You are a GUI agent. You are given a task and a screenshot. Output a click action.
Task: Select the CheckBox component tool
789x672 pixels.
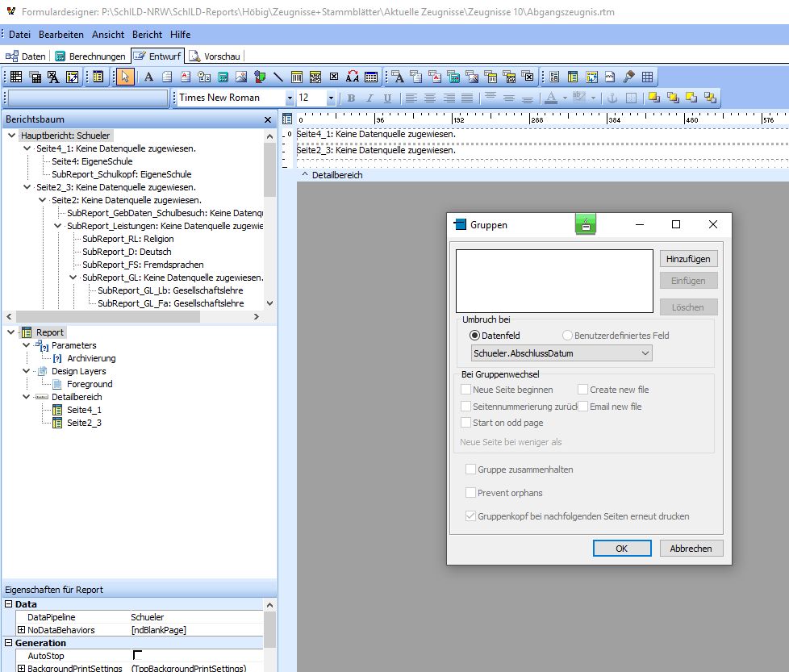[x=334, y=77]
